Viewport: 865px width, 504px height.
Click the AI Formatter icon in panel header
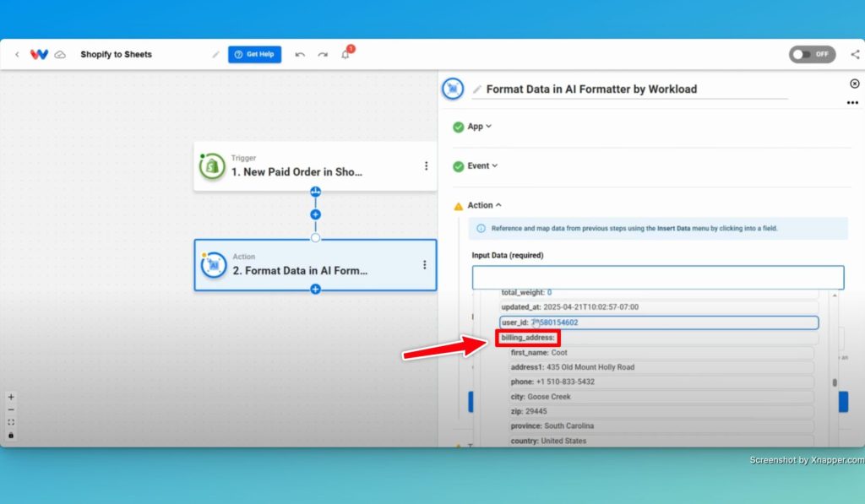tap(453, 89)
